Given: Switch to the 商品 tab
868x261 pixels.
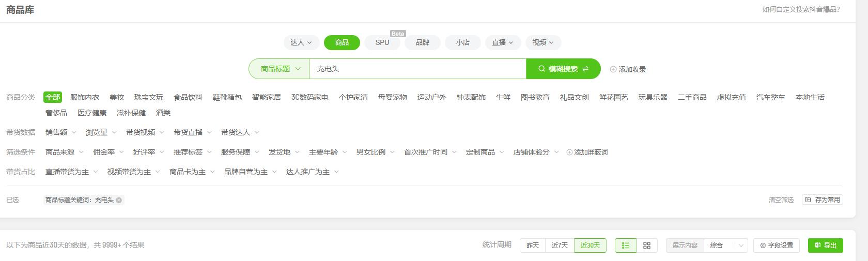Looking at the screenshot, I should 342,42.
